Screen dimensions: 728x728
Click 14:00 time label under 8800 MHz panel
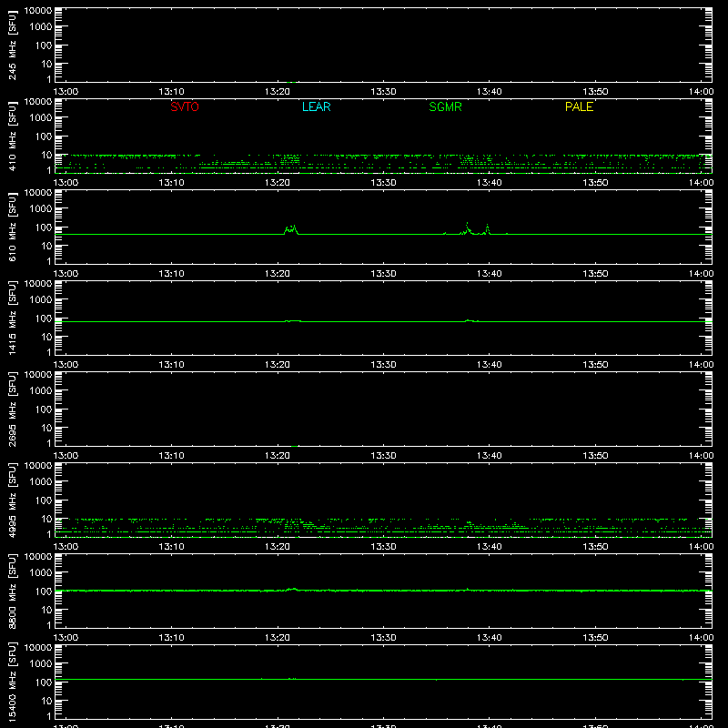(701, 638)
